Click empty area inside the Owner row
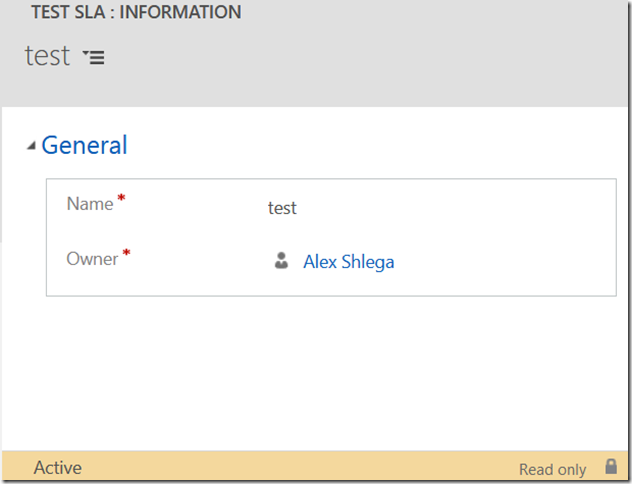This screenshot has width=632, height=484. (504, 261)
